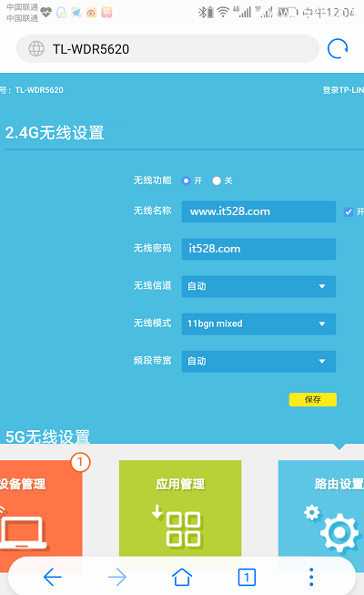Tap the 频段带宽 label
Viewport: 364px width, 595px height.
tap(153, 361)
